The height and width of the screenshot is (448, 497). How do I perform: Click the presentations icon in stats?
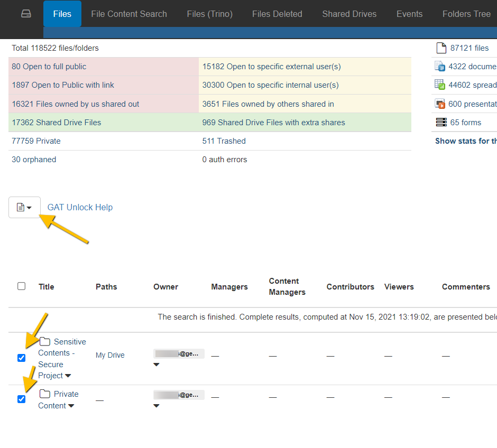point(440,104)
